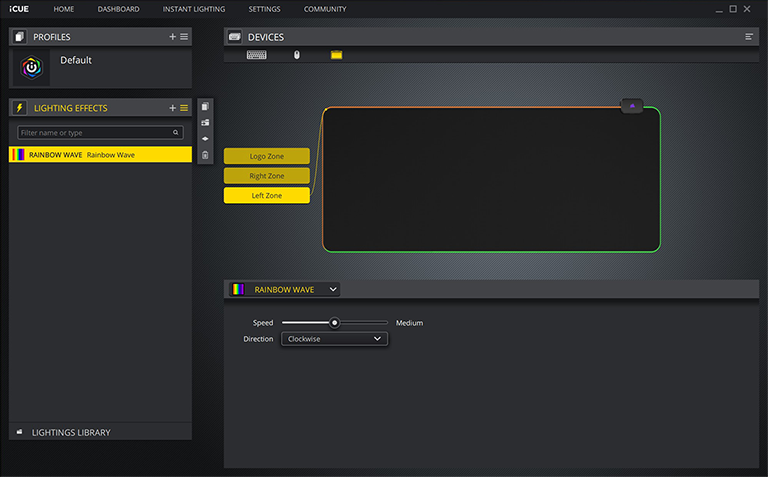Image resolution: width=768 pixels, height=477 pixels.
Task: Select the yellow mousepad device icon
Action: (x=336, y=55)
